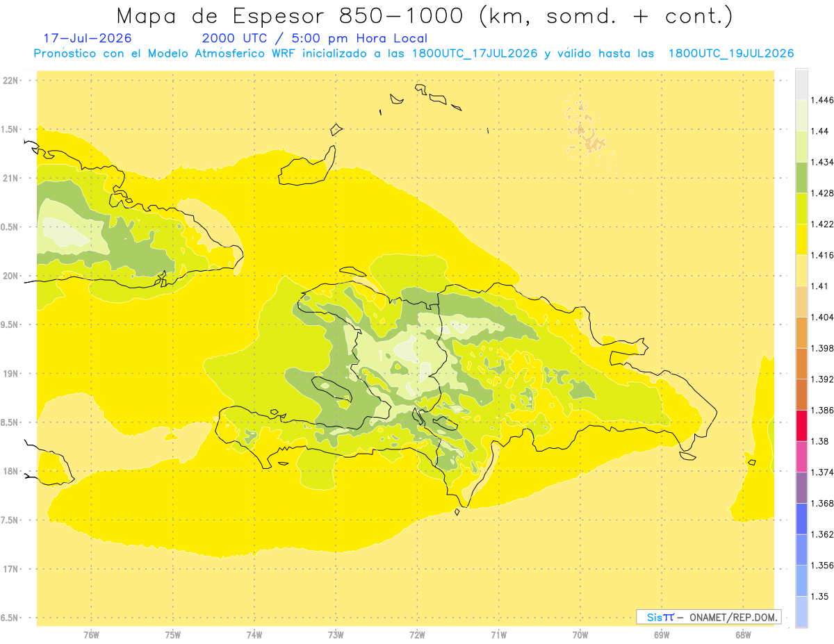This screenshot has height=644, width=834.
Task: Click longitude axis label 76W
Action: [x=91, y=636]
